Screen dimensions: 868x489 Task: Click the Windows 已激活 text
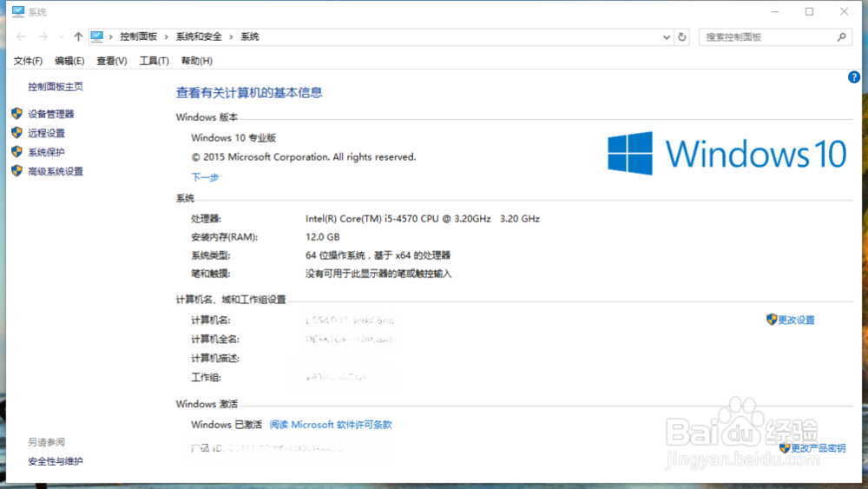tap(227, 425)
